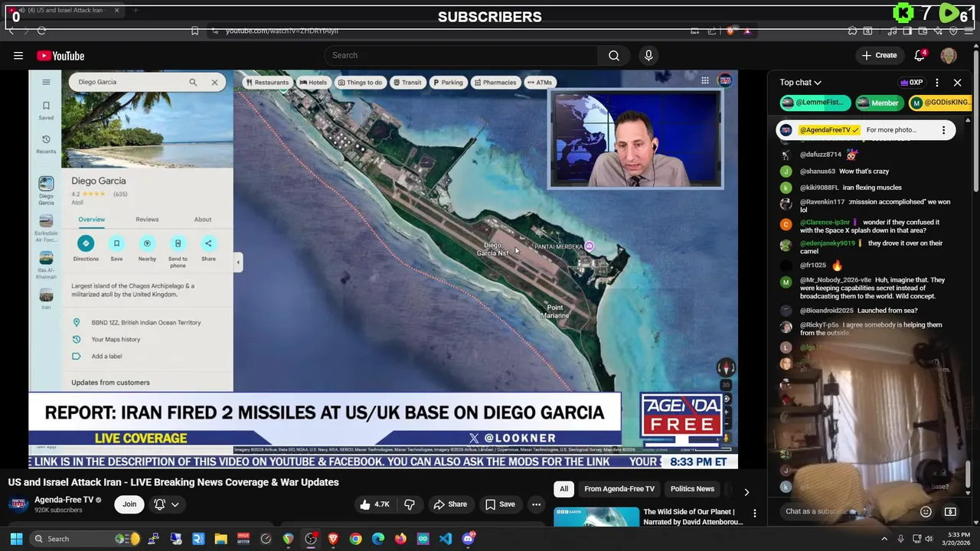Dislike the video with thumbs down
Viewport: 980px width, 551px height.
410,504
